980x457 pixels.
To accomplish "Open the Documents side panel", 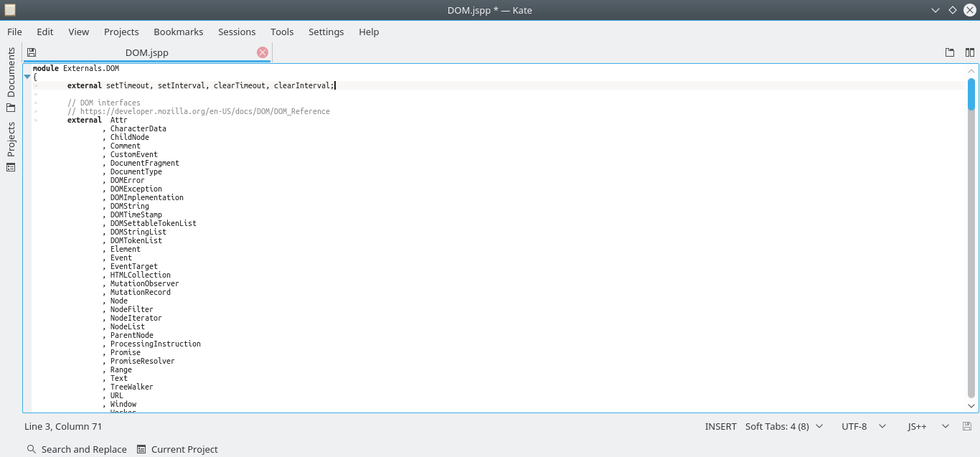I will click(11, 80).
